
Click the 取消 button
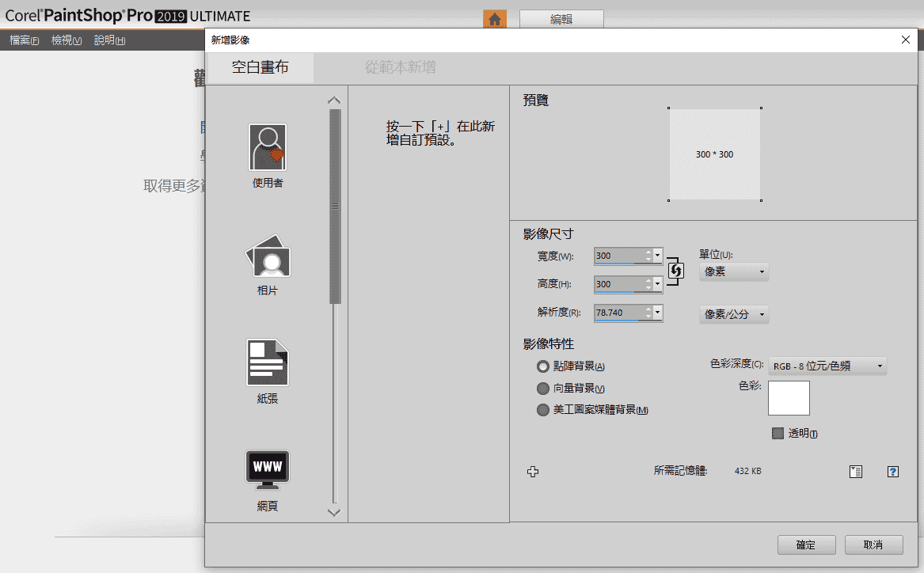coord(873,545)
